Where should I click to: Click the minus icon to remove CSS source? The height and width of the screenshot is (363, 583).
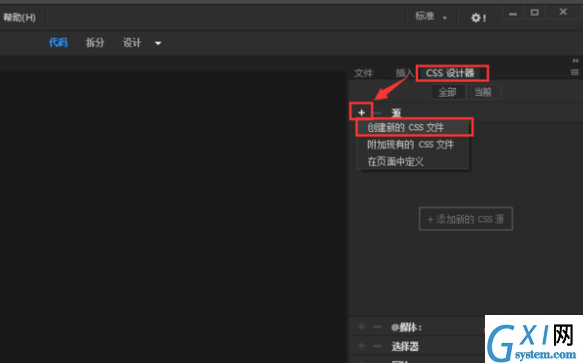click(378, 112)
